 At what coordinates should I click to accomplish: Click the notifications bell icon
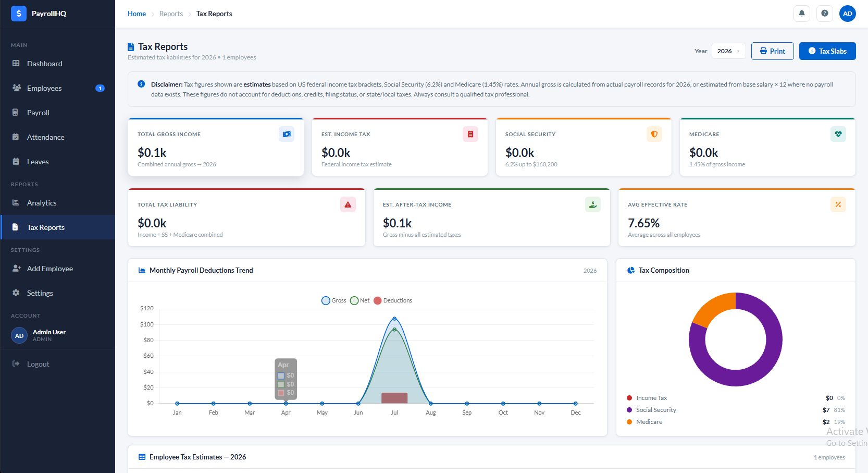(802, 14)
